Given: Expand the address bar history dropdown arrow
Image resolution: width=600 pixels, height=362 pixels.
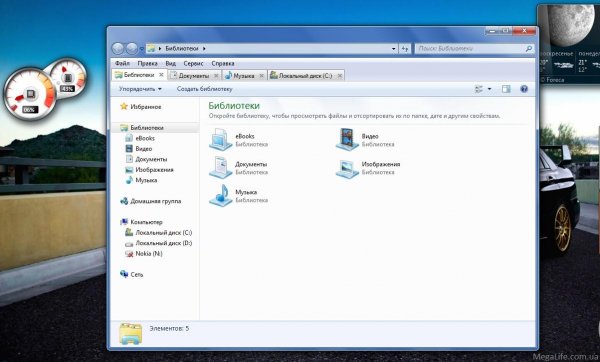Looking at the screenshot, I should click(x=393, y=49).
